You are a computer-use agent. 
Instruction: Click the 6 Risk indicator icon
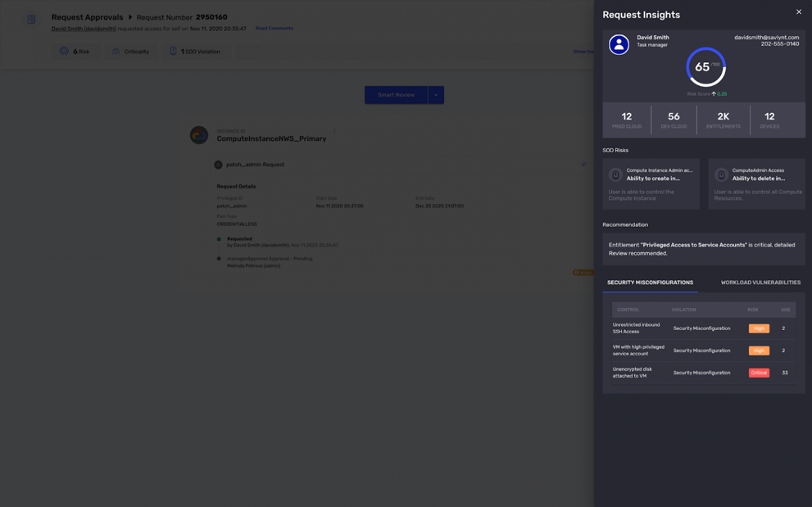[x=64, y=52]
